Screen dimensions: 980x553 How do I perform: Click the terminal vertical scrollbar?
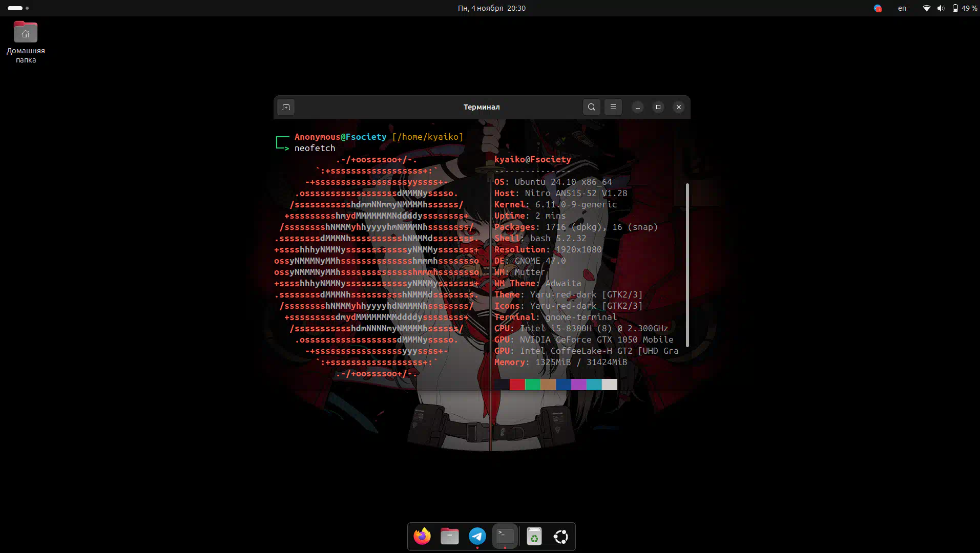pyautogui.click(x=687, y=265)
